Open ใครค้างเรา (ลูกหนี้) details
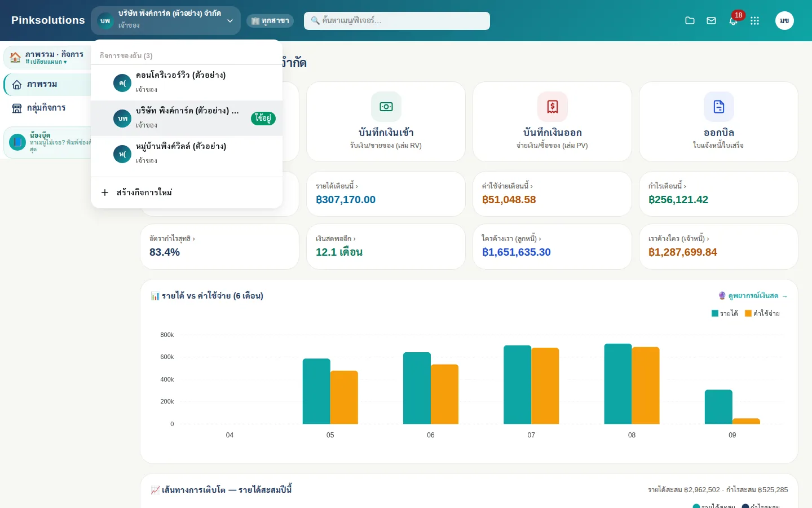 tap(552, 247)
